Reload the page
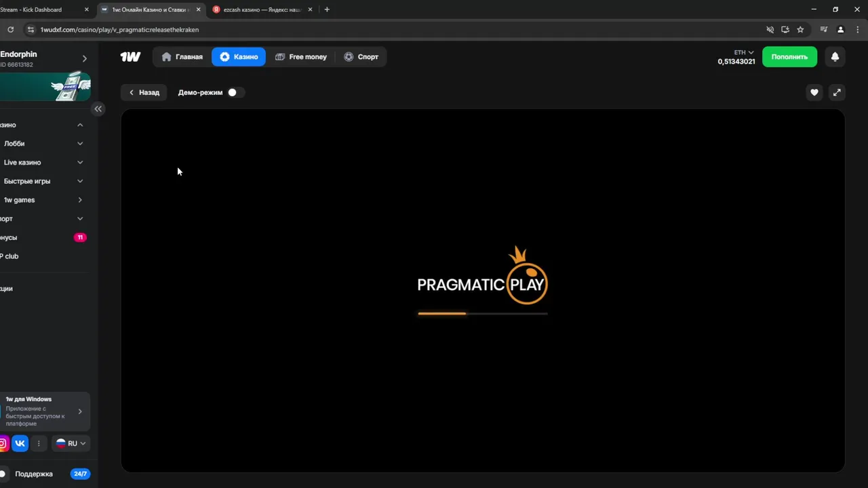This screenshot has width=868, height=488. pyautogui.click(x=10, y=30)
